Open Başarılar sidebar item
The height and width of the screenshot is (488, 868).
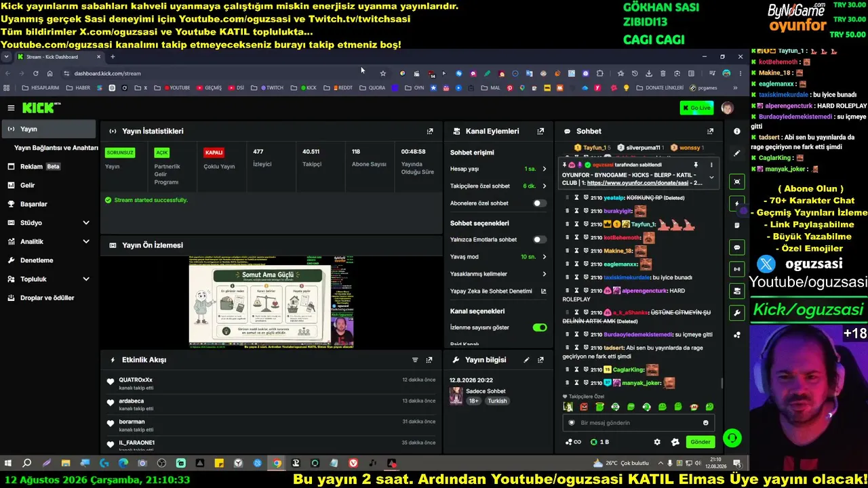pyautogui.click(x=49, y=204)
